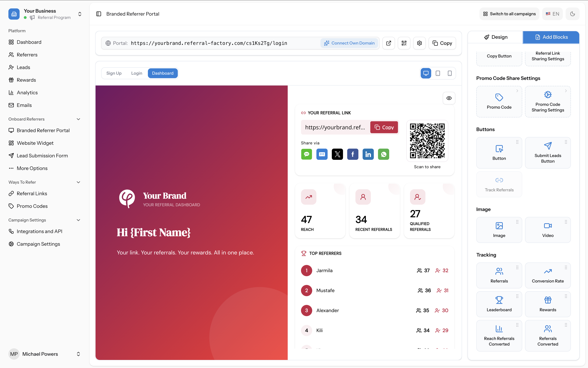Click Connect Own Domain button

pos(349,43)
